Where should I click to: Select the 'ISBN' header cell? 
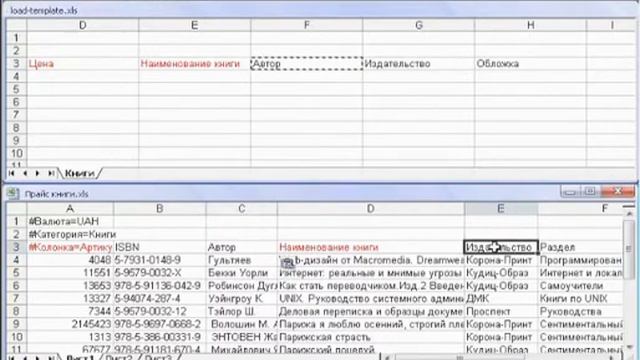(160, 247)
